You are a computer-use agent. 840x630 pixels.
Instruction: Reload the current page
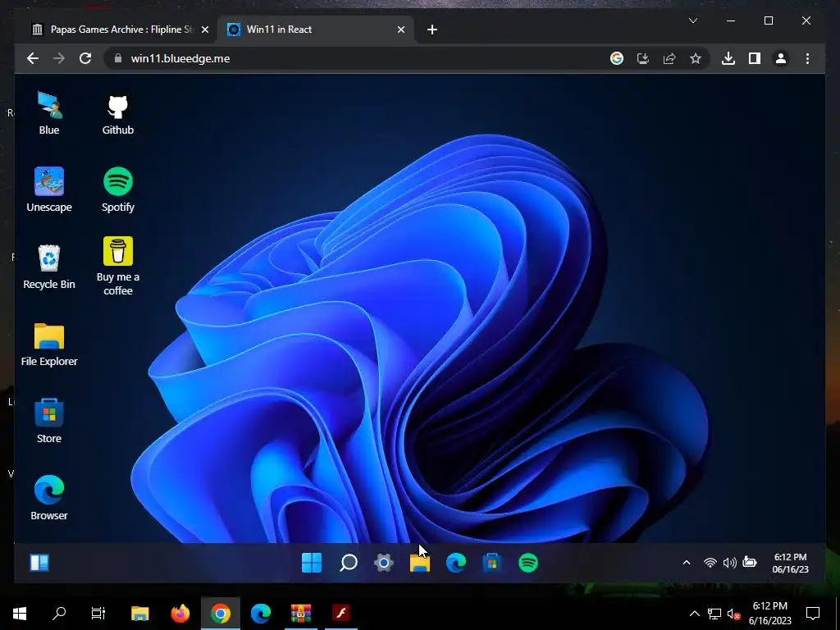(85, 58)
